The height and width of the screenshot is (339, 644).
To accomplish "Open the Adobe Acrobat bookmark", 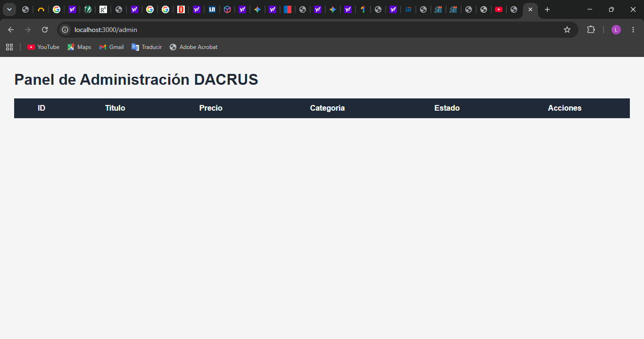I will [x=193, y=47].
